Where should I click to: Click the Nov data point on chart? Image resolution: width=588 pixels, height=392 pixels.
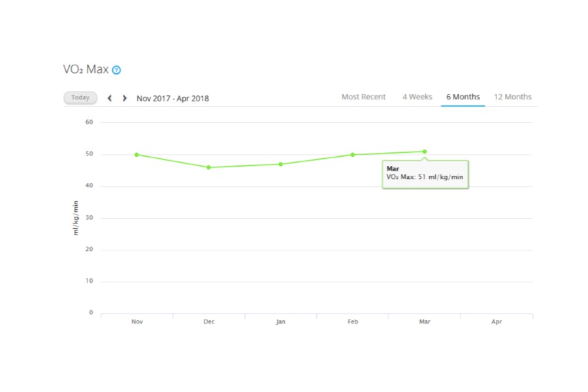tap(137, 155)
